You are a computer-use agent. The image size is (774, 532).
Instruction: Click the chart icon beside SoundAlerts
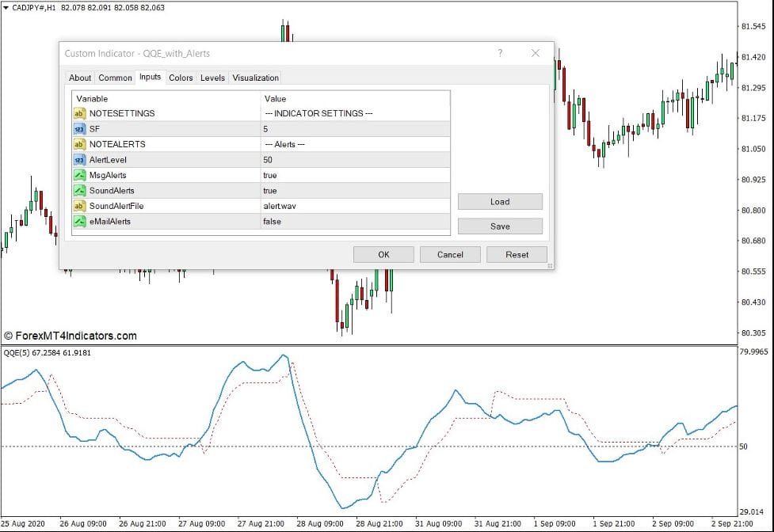pos(78,190)
